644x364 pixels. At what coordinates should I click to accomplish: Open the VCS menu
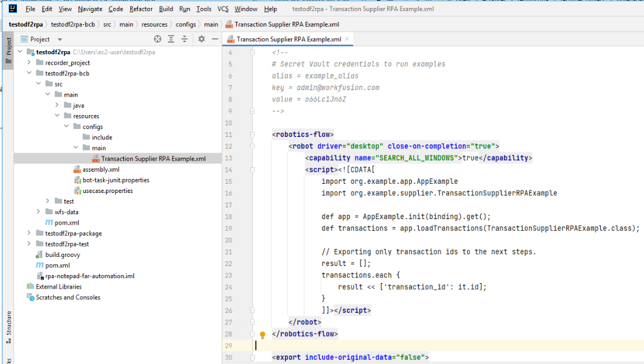point(223,9)
